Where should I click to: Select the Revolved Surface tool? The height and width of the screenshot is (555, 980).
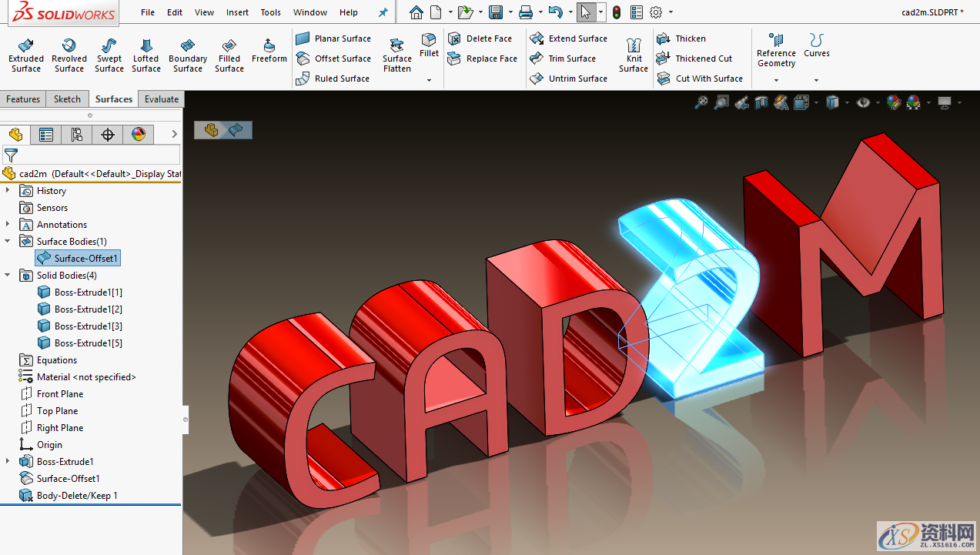(69, 54)
